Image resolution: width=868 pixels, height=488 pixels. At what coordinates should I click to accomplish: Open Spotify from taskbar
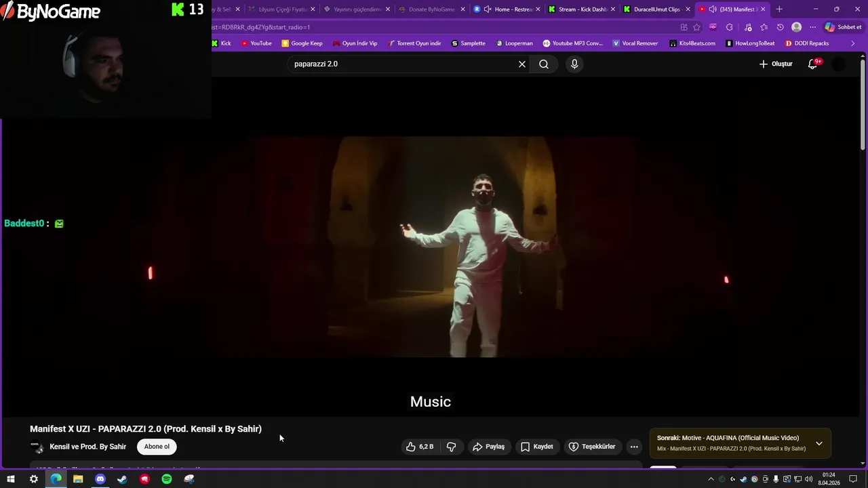(167, 479)
